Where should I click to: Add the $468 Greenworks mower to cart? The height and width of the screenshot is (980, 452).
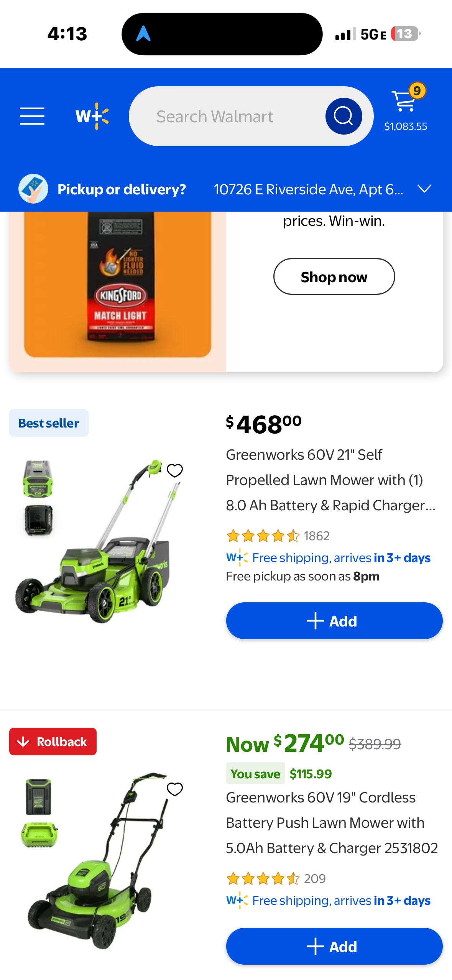click(334, 621)
